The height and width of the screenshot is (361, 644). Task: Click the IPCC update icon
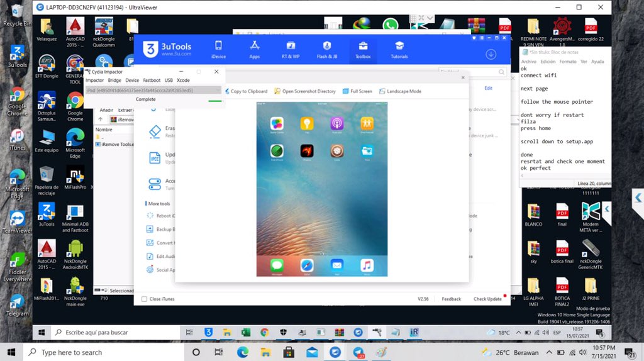click(155, 158)
